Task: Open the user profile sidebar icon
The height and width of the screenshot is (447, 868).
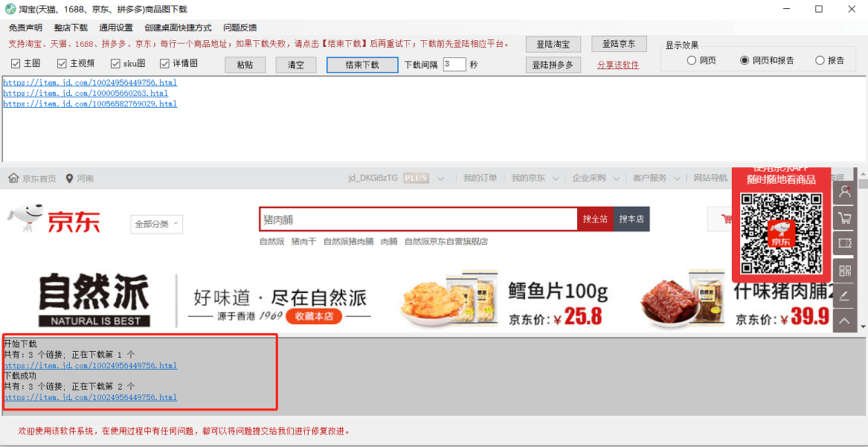Action: 845,193
